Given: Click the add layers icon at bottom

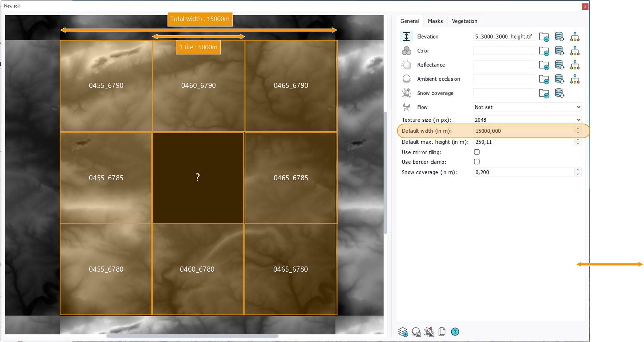Looking at the screenshot, I should coord(403,332).
